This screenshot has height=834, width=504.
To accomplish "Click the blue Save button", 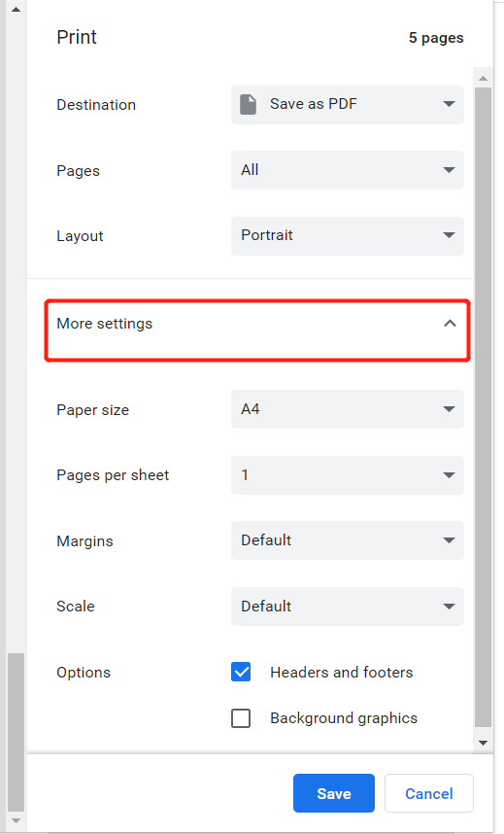I will tap(334, 793).
